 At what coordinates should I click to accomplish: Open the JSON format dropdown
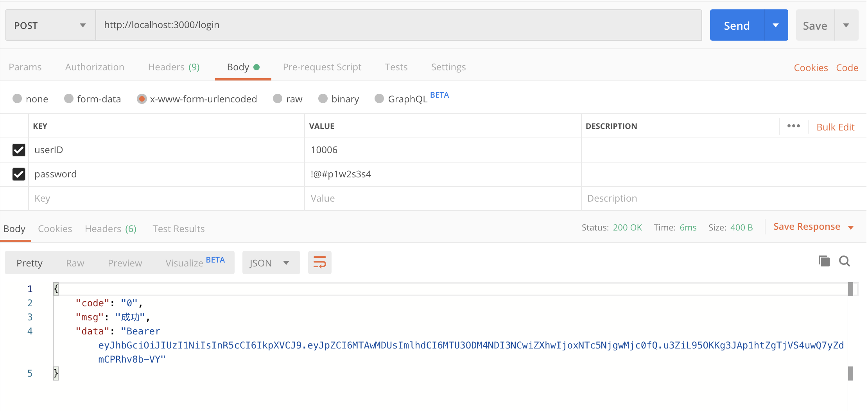271,263
